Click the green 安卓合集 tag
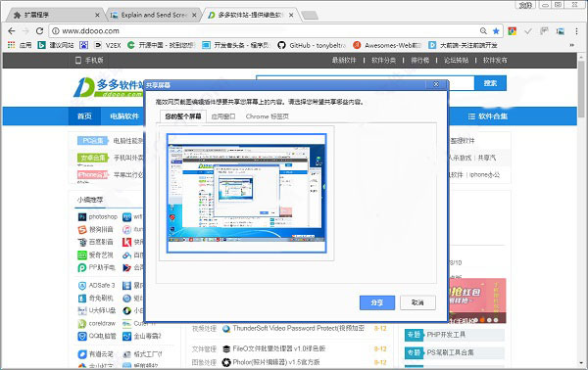 coord(93,158)
